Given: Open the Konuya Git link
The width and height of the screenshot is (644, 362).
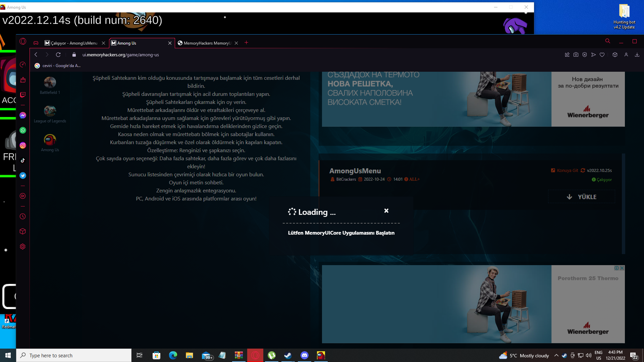Looking at the screenshot, I should pos(565,170).
